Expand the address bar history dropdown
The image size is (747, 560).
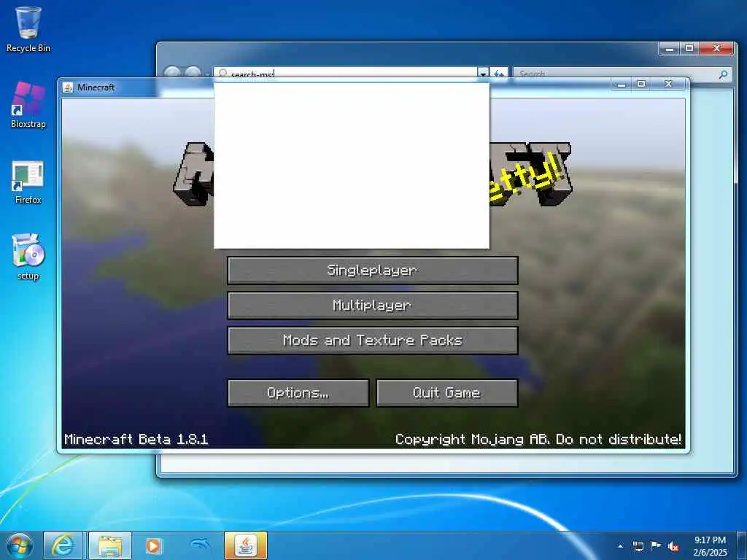click(483, 74)
